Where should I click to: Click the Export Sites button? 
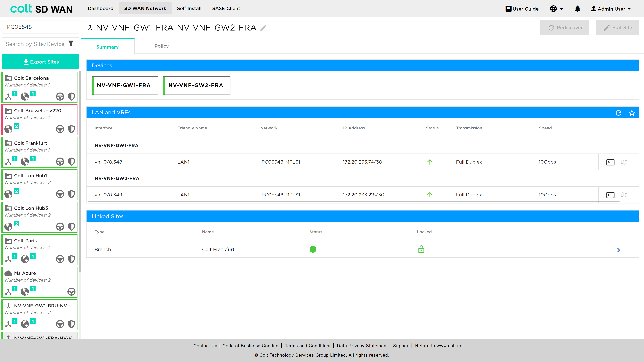(40, 62)
